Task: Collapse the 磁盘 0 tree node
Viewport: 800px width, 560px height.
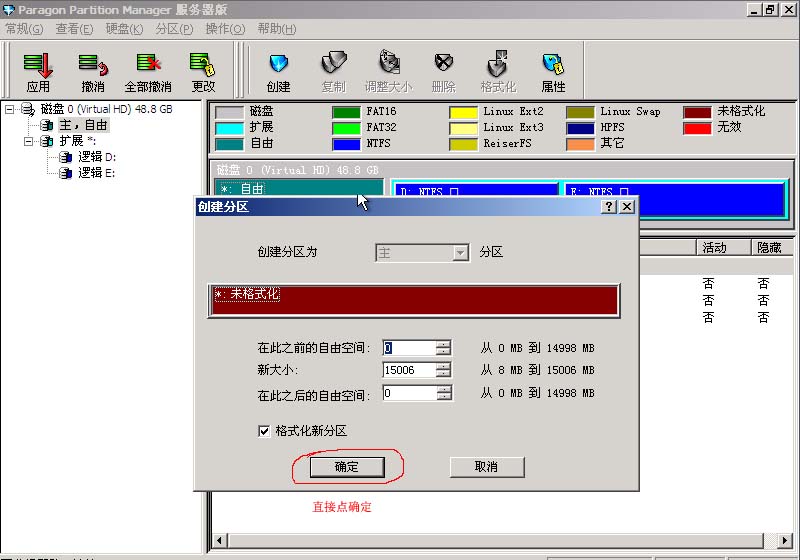Action: [x=9, y=109]
